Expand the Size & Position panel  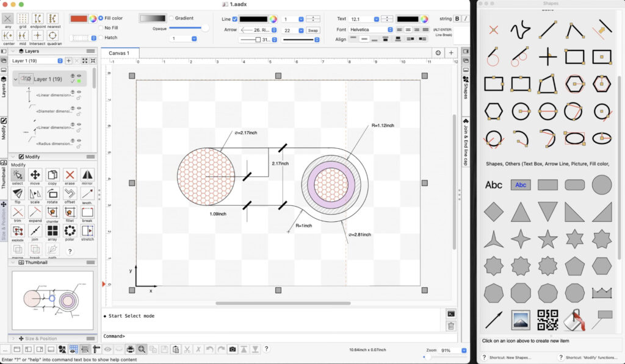pyautogui.click(x=13, y=338)
